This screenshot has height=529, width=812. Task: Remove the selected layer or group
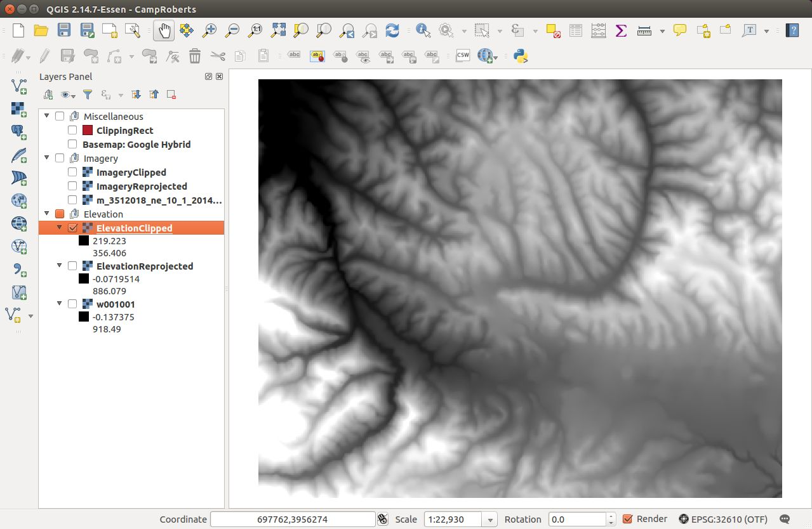click(x=171, y=95)
